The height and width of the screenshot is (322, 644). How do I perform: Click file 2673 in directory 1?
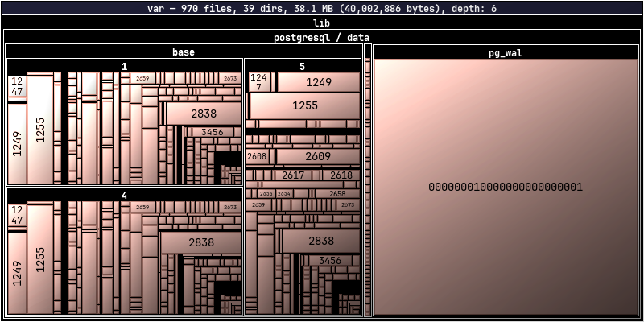[x=230, y=78]
